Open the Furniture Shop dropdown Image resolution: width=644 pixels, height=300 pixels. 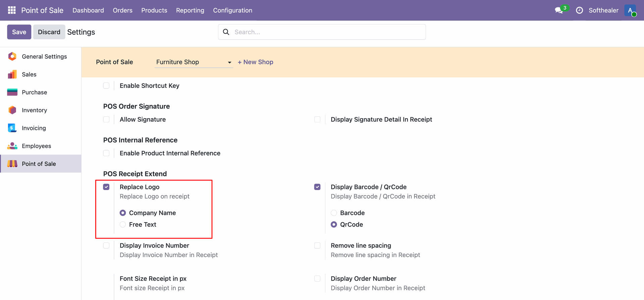point(194,62)
